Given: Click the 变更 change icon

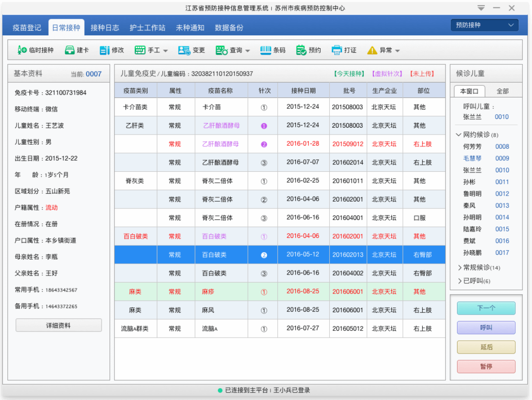Looking at the screenshot, I should pos(184,50).
